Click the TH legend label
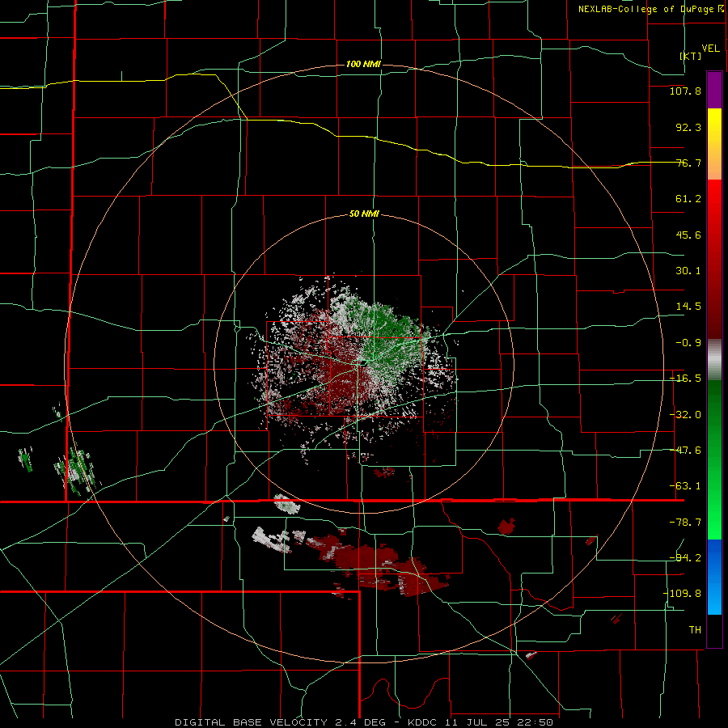 695,629
